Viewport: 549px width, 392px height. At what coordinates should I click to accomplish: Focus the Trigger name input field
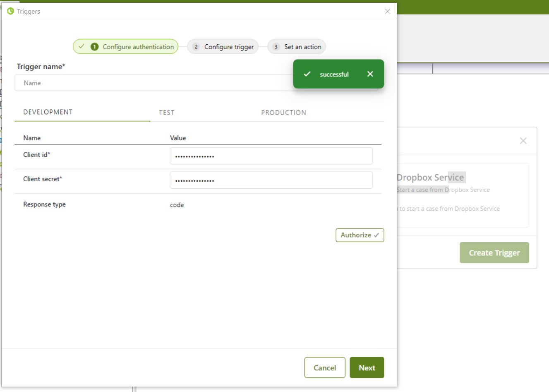point(153,83)
